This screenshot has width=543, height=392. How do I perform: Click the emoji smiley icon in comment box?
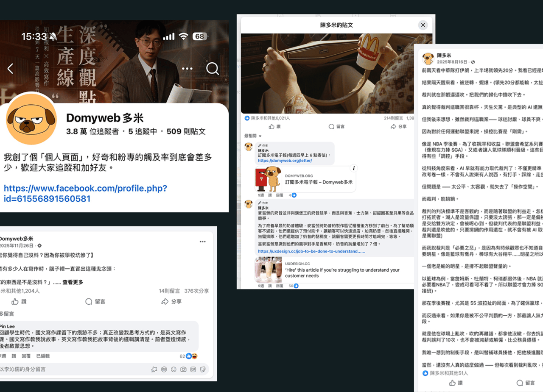click(x=174, y=370)
